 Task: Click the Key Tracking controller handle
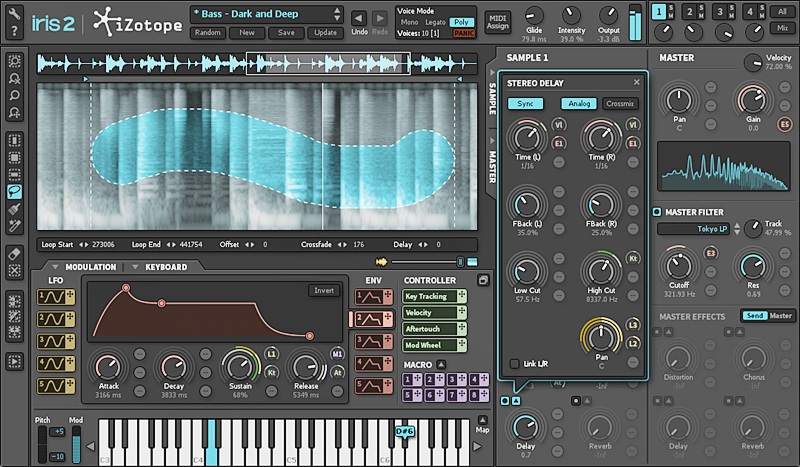[462, 296]
